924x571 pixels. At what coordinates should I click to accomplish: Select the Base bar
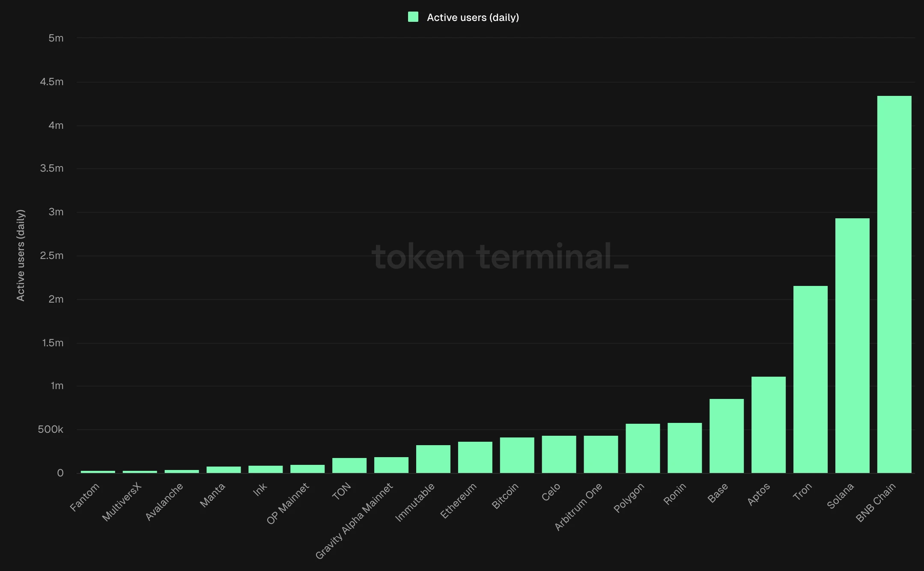726,436
